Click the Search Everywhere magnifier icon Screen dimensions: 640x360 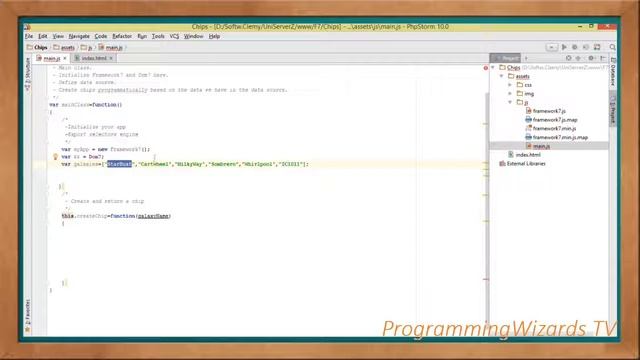612,47
